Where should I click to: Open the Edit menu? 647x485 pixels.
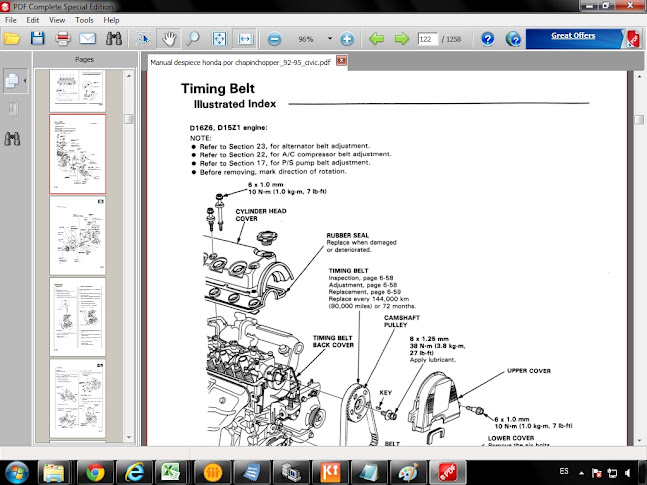click(x=33, y=20)
